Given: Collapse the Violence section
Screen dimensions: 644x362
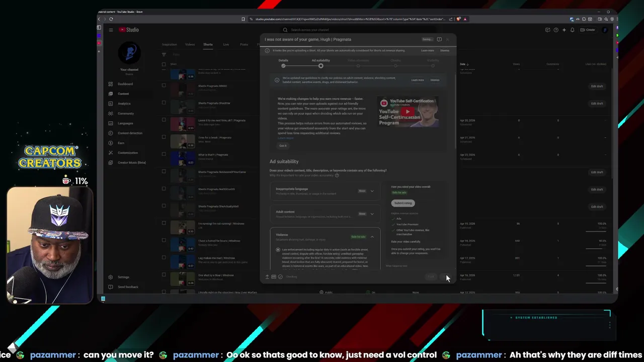Looking at the screenshot, I should click(372, 237).
